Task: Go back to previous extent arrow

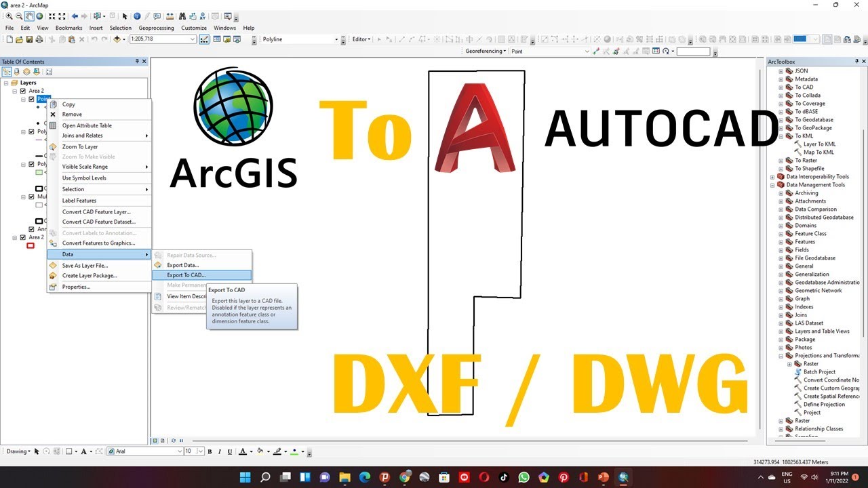Action: (75, 16)
